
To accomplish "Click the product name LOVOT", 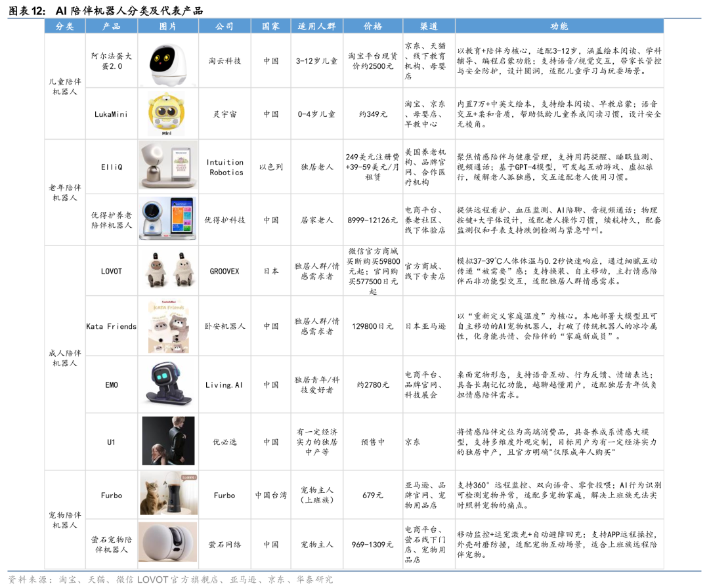I will point(111,271).
